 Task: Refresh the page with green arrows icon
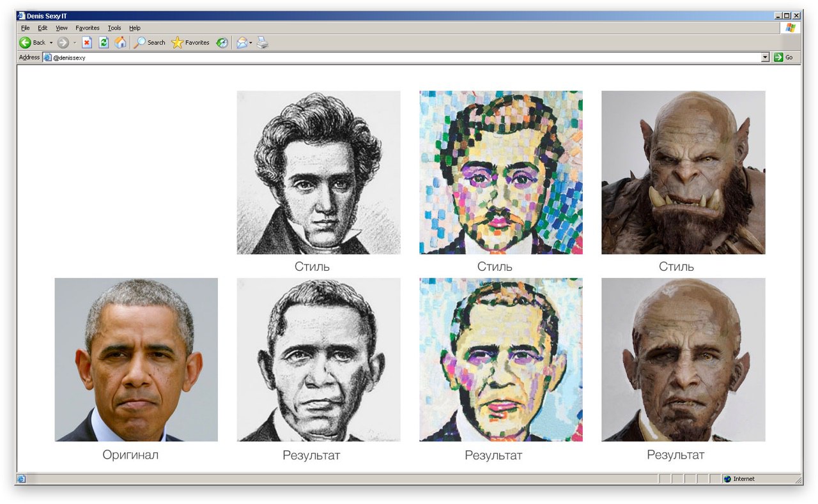click(104, 43)
